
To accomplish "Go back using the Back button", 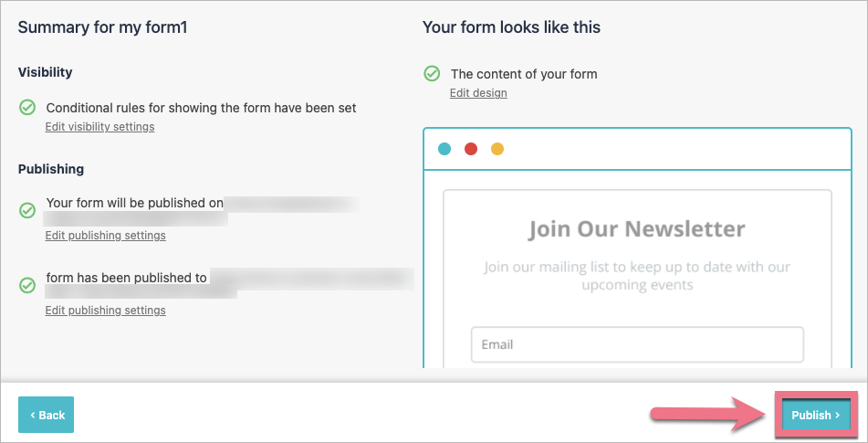I will point(46,415).
